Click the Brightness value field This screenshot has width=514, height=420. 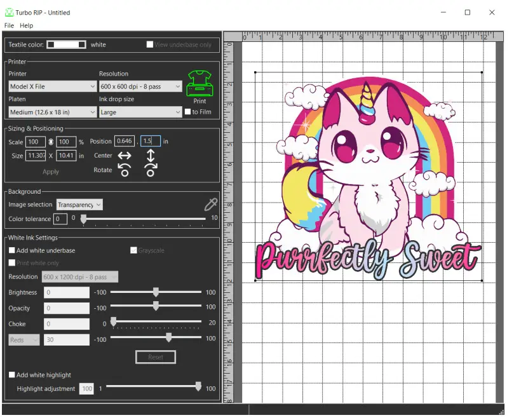[67, 292]
